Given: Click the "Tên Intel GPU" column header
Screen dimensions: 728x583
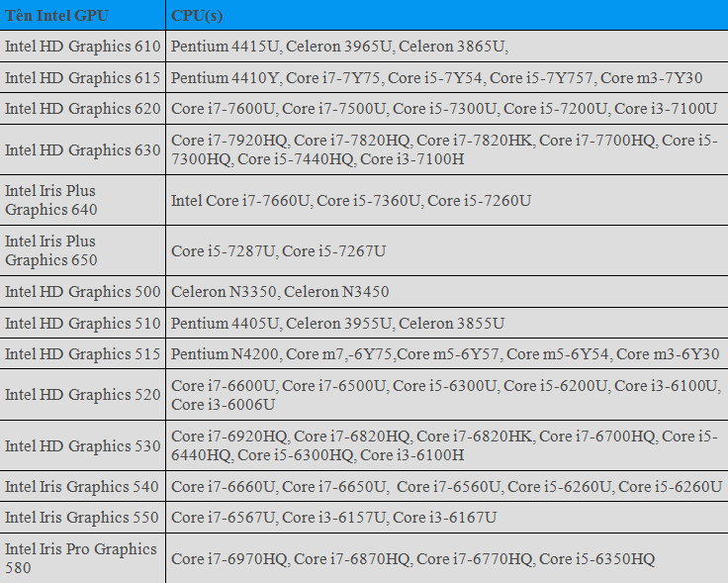Looking at the screenshot, I should (x=57, y=15).
